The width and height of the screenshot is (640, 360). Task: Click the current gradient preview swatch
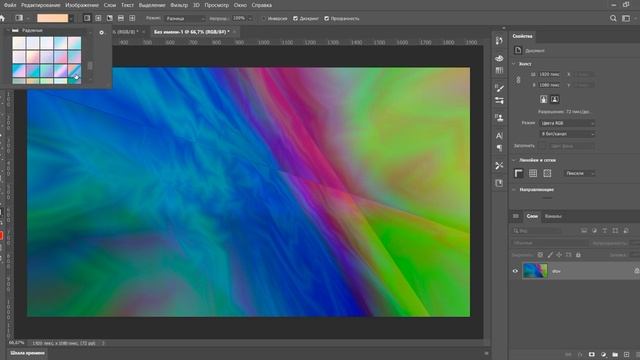pyautogui.click(x=52, y=18)
